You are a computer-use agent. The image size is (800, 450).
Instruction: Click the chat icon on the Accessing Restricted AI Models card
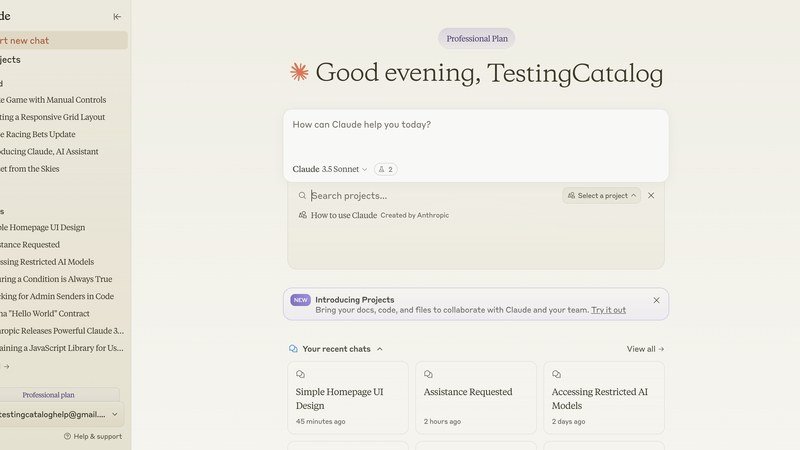click(557, 374)
